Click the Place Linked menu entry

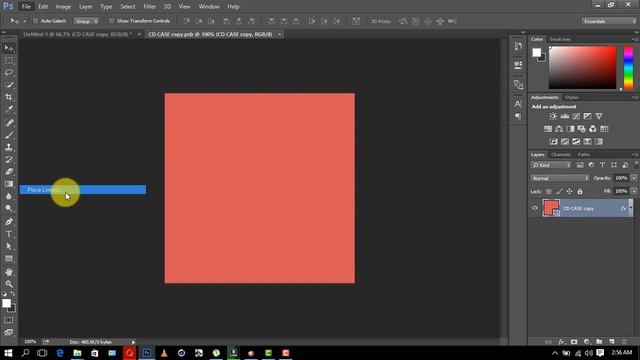tap(83, 190)
